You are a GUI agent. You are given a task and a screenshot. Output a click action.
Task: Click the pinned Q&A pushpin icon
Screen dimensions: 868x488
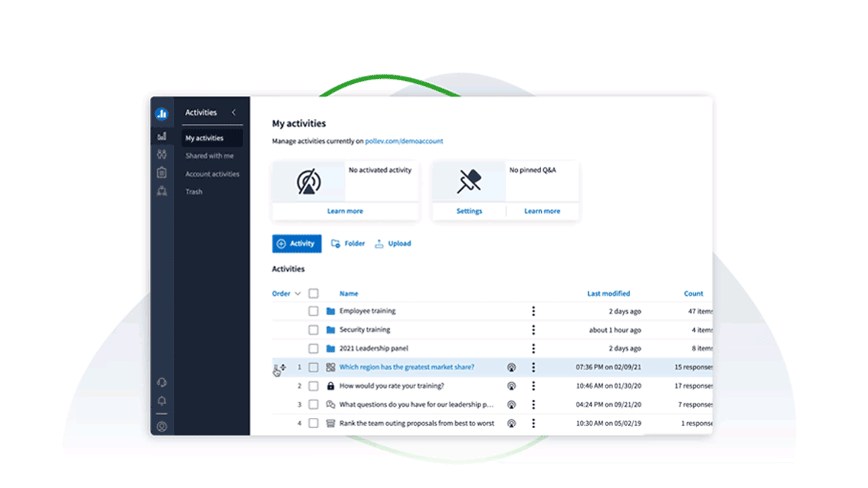click(x=469, y=181)
